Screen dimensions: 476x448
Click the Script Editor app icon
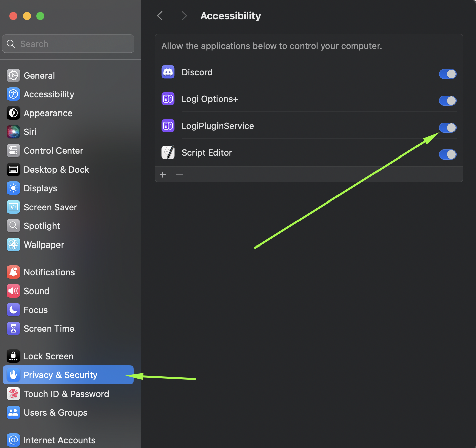click(x=168, y=153)
